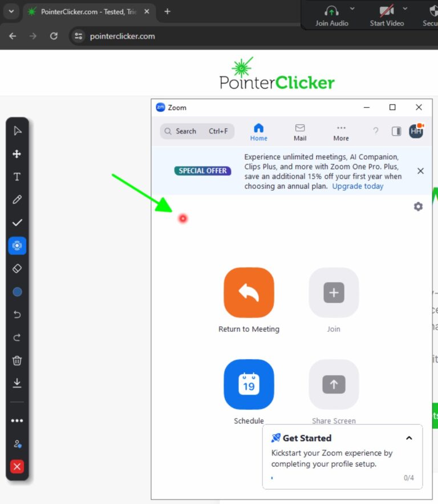
Task: Click the Share Screen arrow icon
Action: [334, 384]
